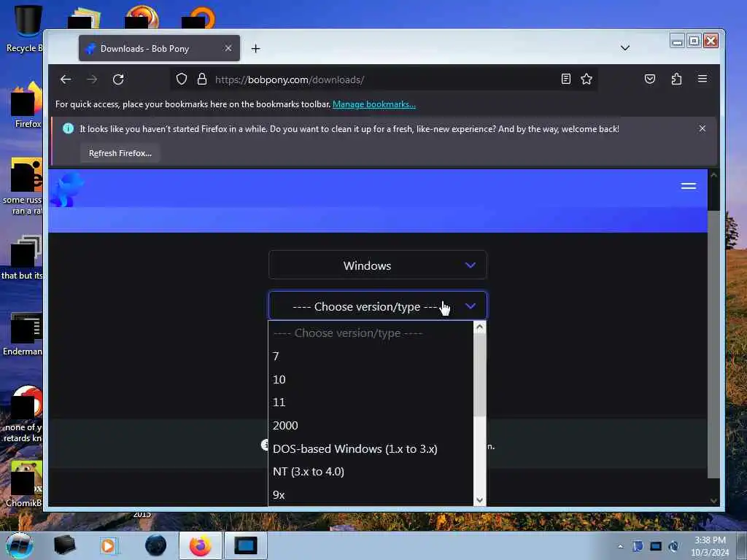Click the tray network monitor icon
This screenshot has width=747, height=560.
[x=656, y=546]
